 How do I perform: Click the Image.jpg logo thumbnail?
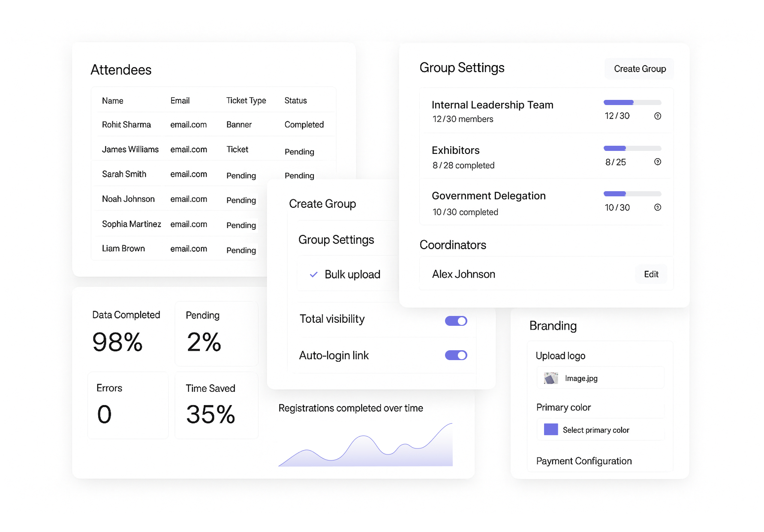551,378
